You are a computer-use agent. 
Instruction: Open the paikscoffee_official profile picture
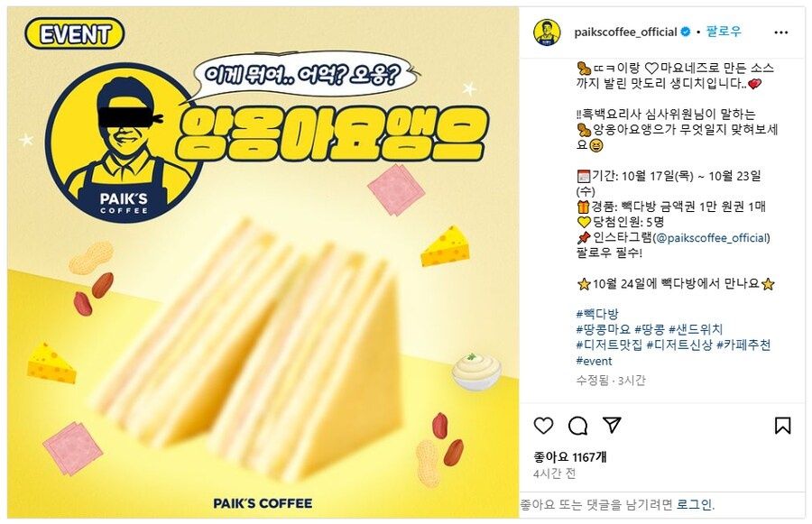tap(547, 32)
